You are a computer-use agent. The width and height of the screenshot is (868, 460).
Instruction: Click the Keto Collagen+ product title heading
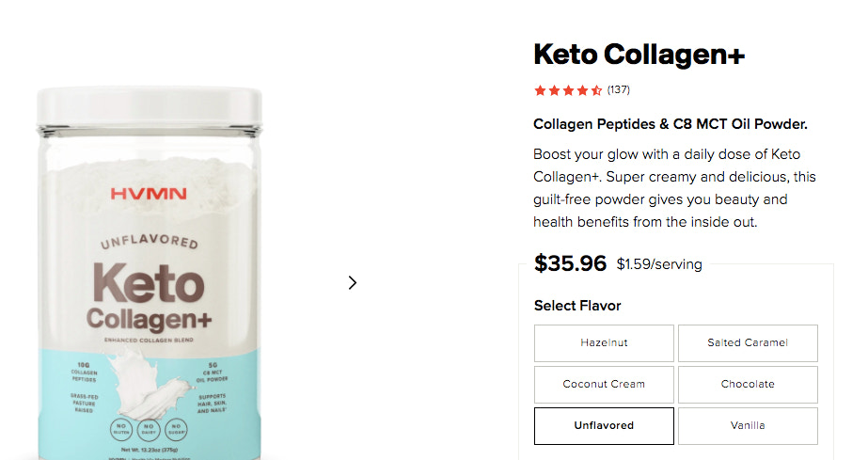coord(639,55)
